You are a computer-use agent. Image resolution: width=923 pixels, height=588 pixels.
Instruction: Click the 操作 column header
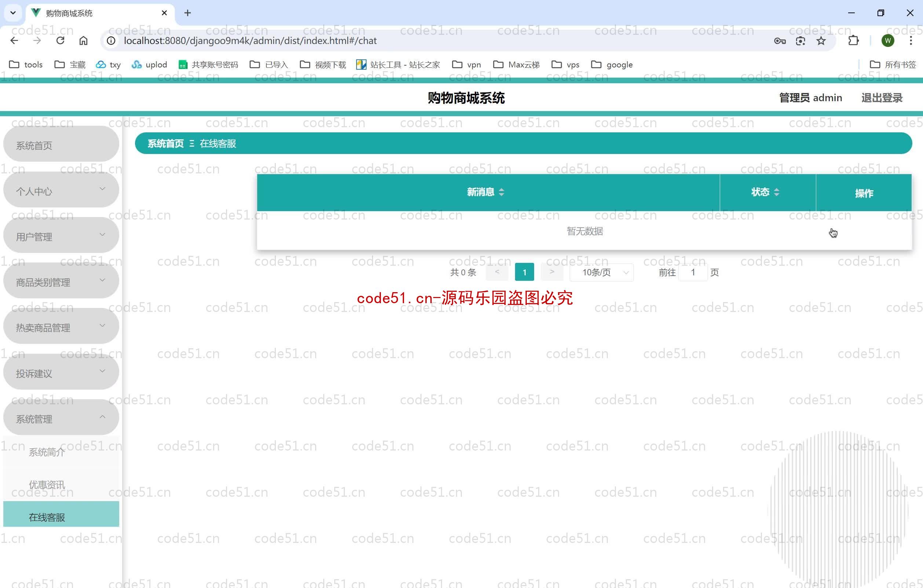(x=864, y=194)
